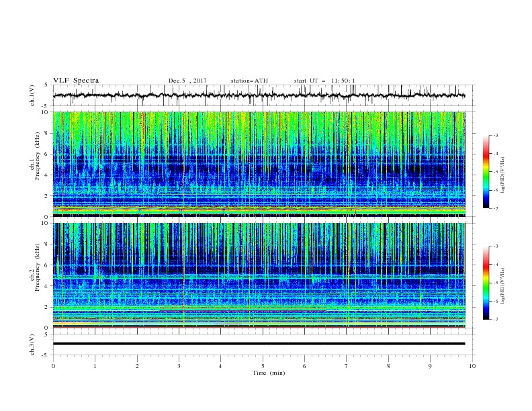This screenshot has width=532, height=411.
Task: Click the "ch.3(V)" vertical axis label
Action: pyautogui.click(x=32, y=345)
